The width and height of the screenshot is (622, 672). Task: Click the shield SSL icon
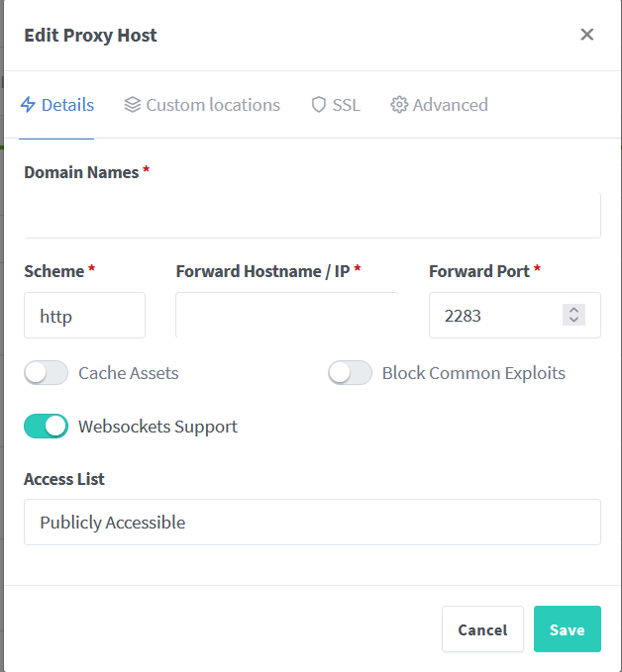(318, 105)
